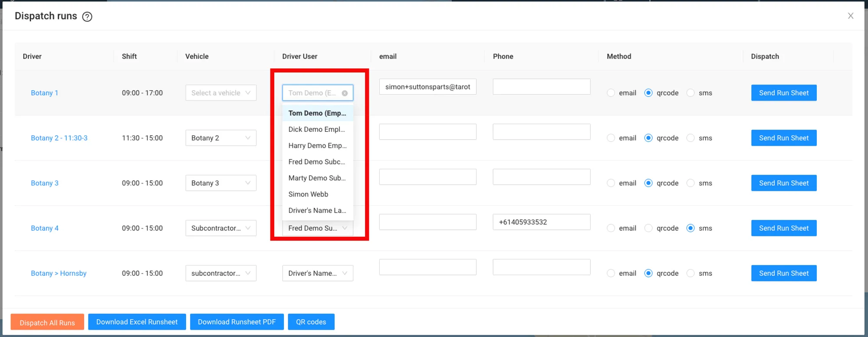Screen dimensions: 868x337
Task: Download the Runsheet PDF
Action: point(237,322)
